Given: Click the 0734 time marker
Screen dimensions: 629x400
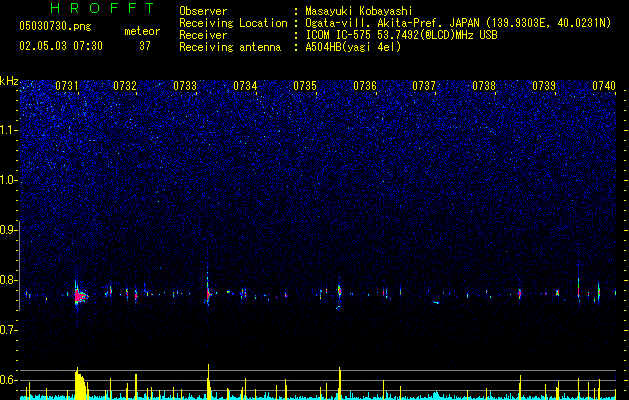Looking at the screenshot, I should [245, 86].
